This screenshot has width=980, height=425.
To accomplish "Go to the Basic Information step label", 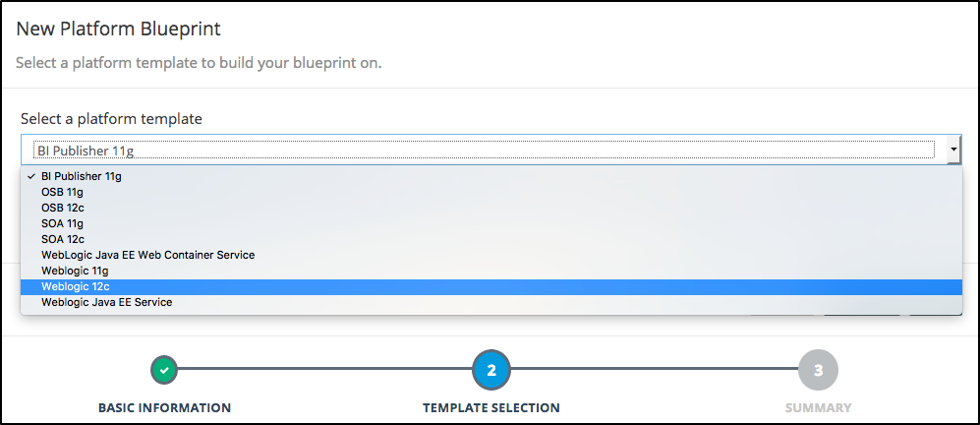I will (x=164, y=407).
